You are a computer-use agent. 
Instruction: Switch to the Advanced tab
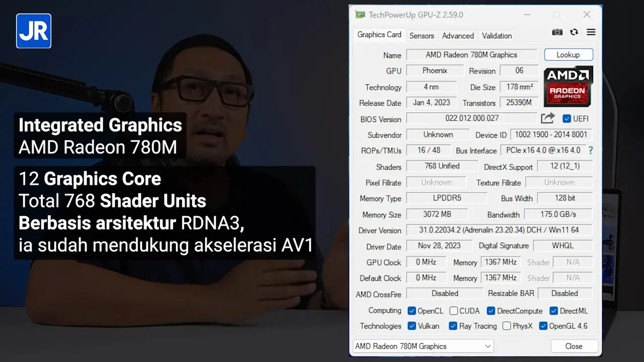pos(458,36)
